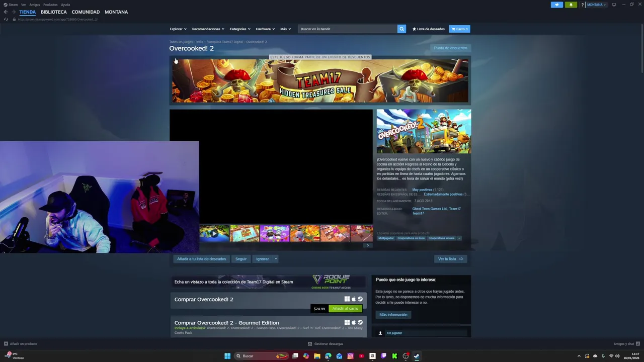The height and width of the screenshot is (362, 644).
Task: Open Punto de encuentro community hub
Action: pyautogui.click(x=450, y=48)
